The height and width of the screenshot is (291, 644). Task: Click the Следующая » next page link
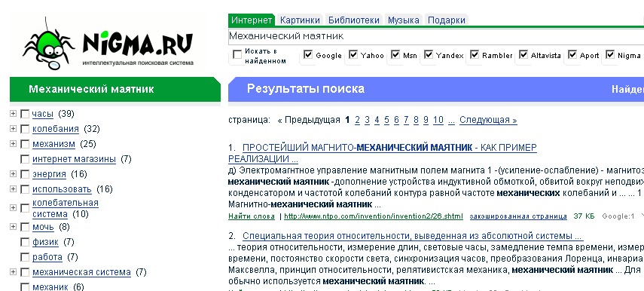coord(488,120)
